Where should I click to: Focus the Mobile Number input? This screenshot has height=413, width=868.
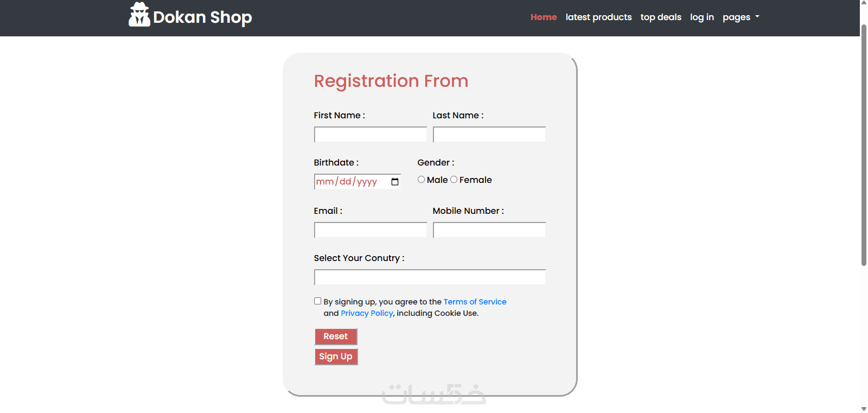(489, 230)
